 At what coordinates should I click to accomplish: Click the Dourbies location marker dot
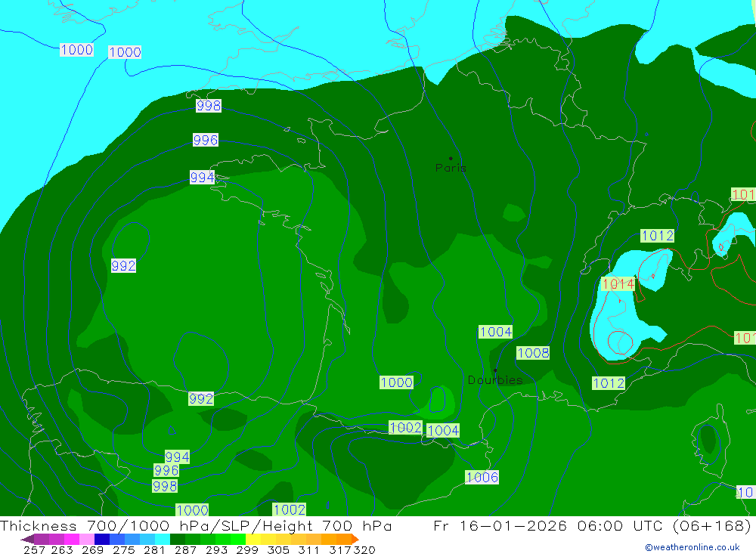[495, 370]
